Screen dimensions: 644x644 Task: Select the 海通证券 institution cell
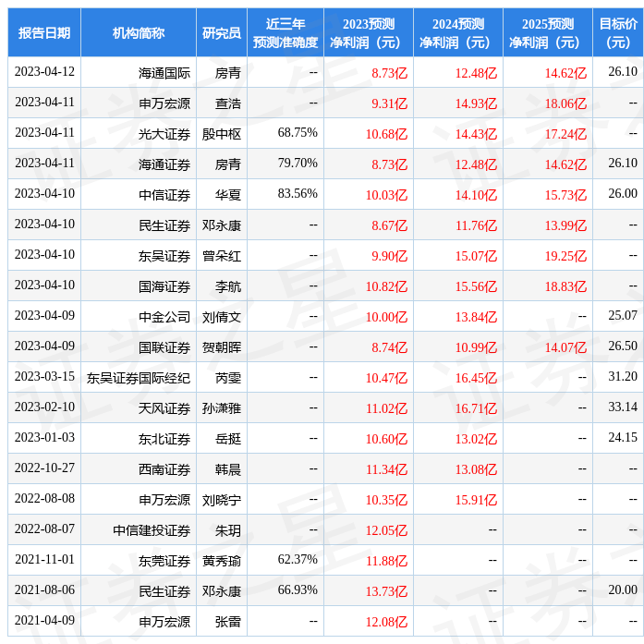(x=164, y=164)
